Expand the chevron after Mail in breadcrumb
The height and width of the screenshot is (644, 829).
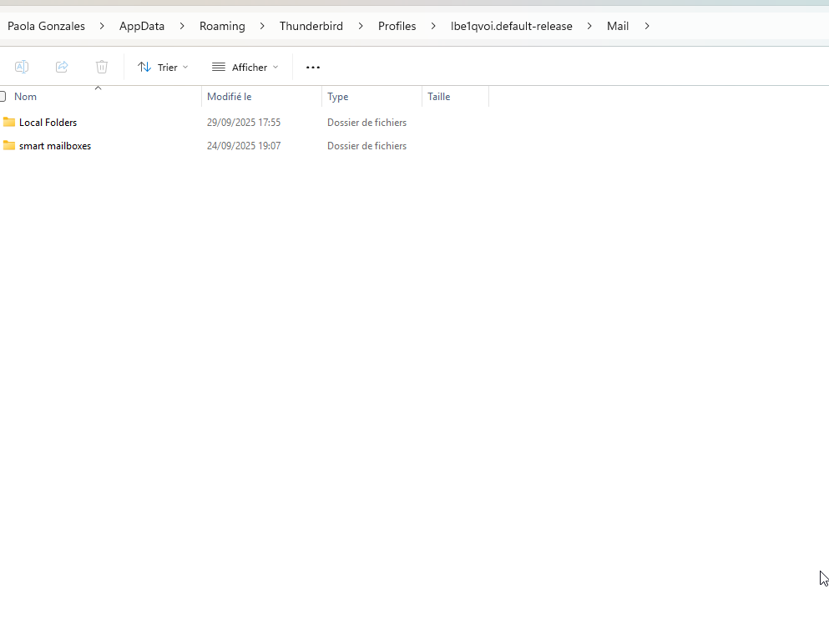646,26
